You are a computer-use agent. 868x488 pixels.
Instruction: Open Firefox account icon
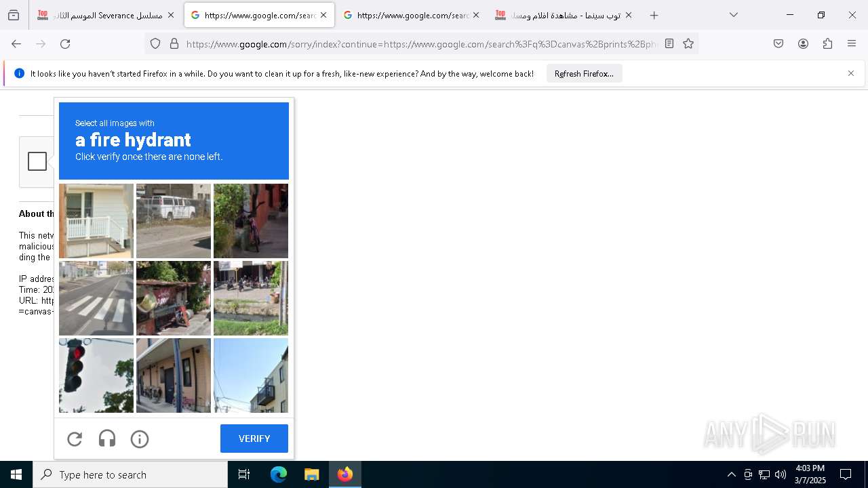[x=803, y=43]
